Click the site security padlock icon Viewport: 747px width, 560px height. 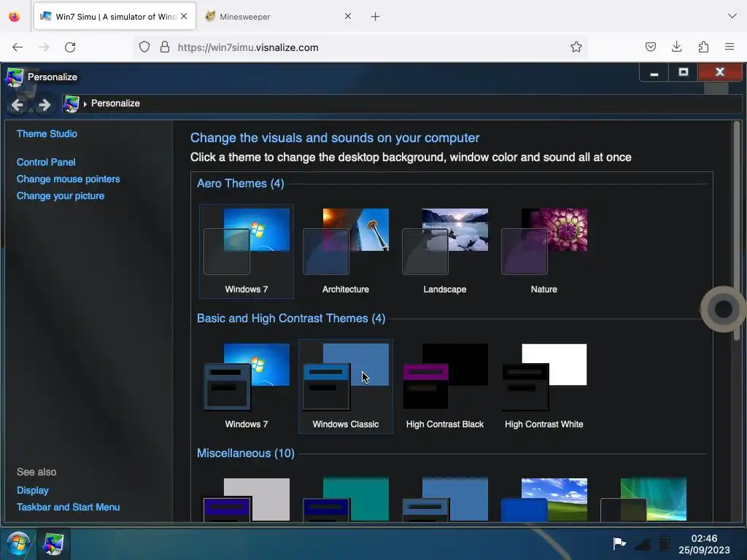pos(165,47)
